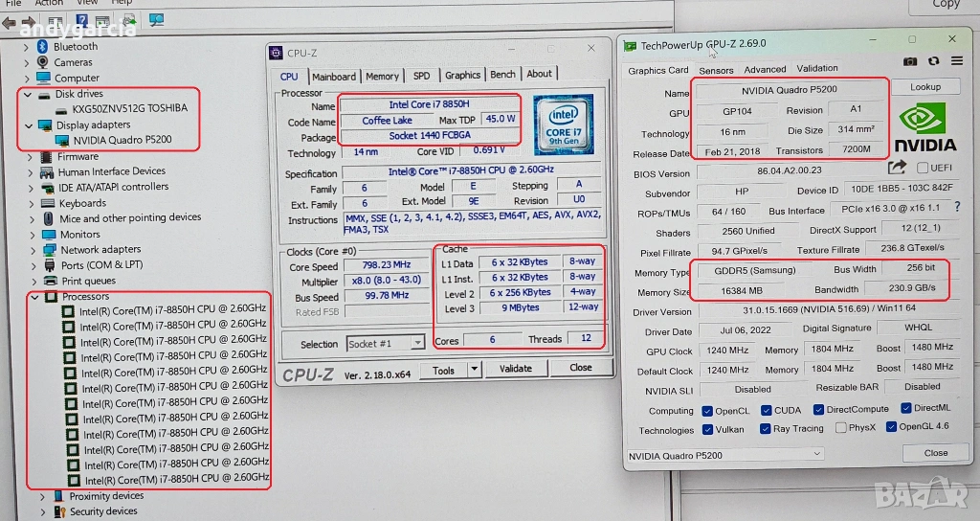Open the GPU-Z hamburger menu
The height and width of the screenshot is (521, 980).
[x=954, y=61]
